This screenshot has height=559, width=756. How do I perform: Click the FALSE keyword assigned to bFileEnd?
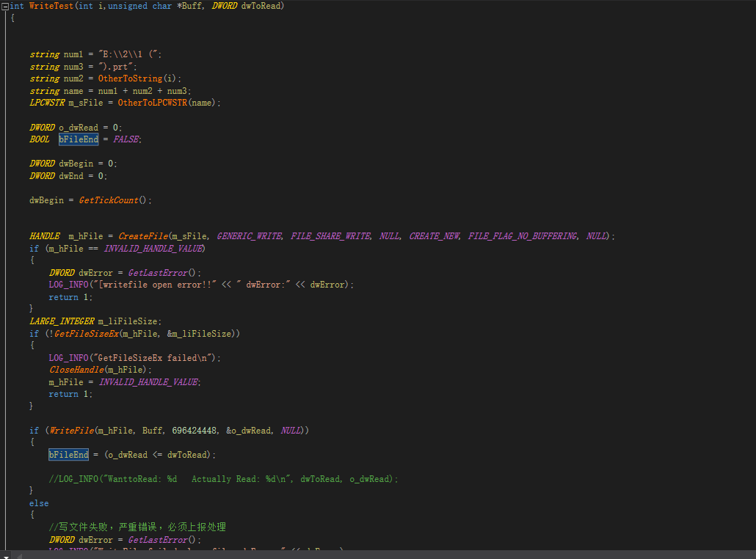click(125, 139)
